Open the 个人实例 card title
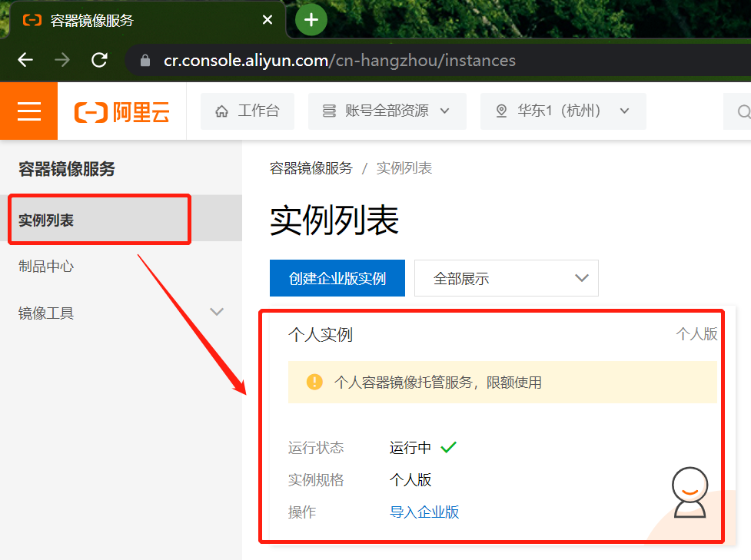 pos(321,335)
